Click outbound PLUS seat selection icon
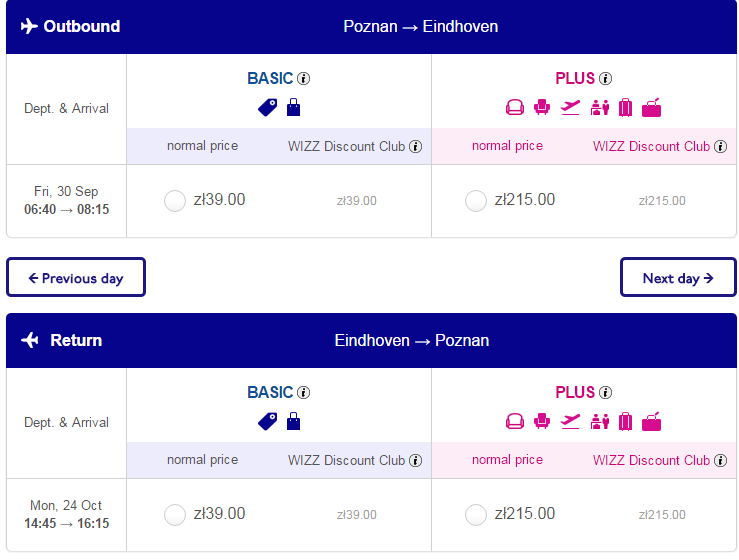Image resolution: width=739 pixels, height=560 pixels. click(542, 107)
